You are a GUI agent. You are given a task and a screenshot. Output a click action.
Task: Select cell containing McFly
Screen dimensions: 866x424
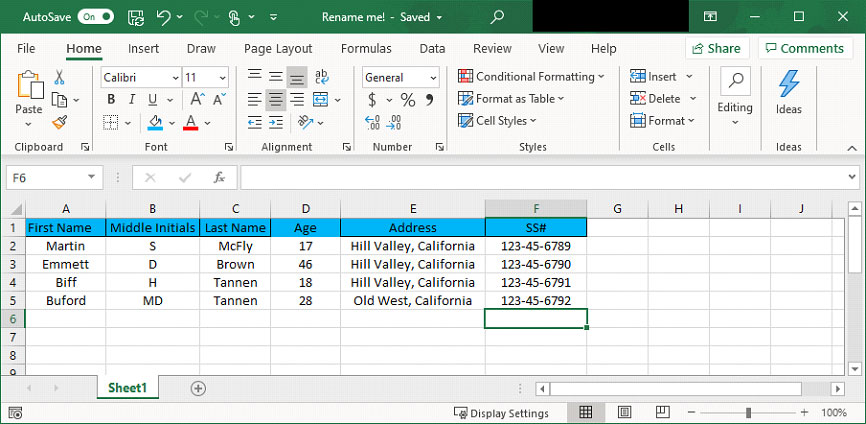[235, 246]
